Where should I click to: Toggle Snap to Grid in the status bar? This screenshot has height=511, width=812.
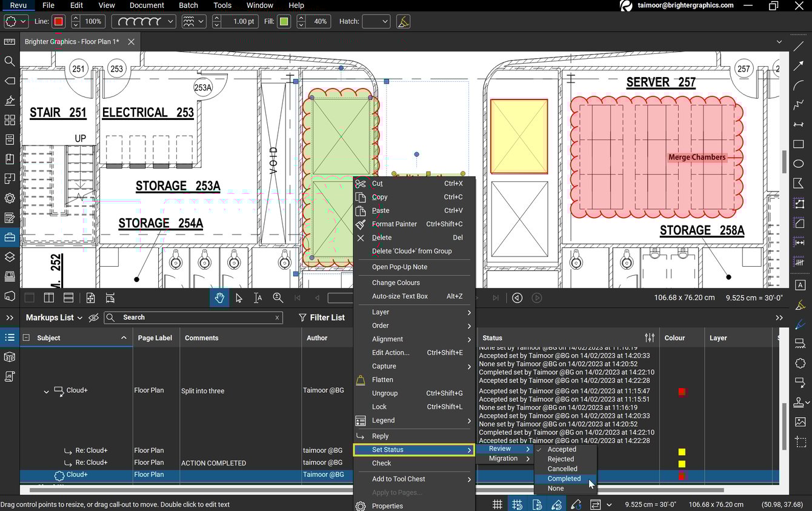(x=517, y=504)
